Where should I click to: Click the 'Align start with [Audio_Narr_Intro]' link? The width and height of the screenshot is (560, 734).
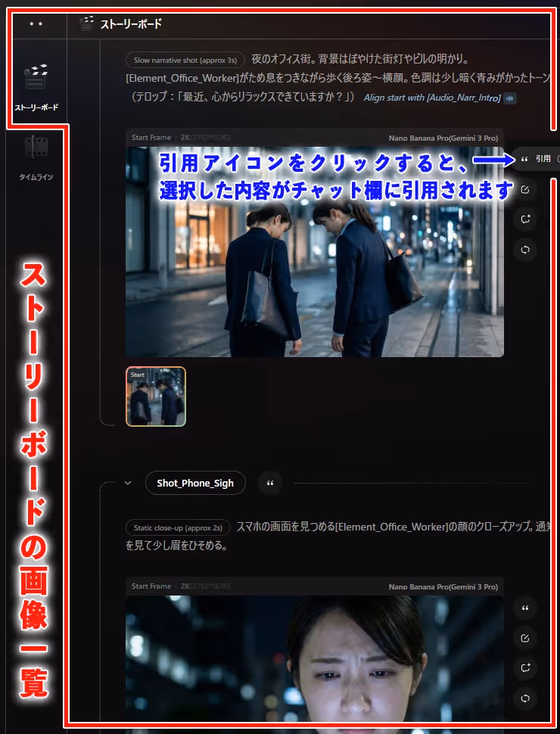[x=432, y=98]
